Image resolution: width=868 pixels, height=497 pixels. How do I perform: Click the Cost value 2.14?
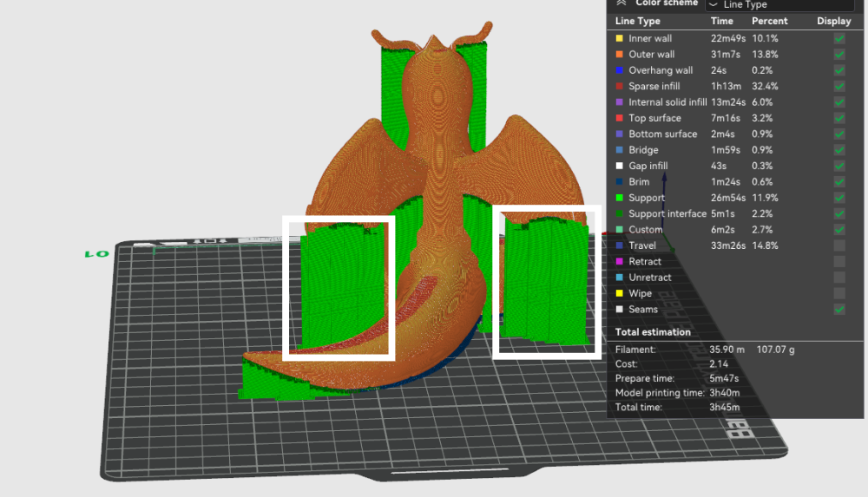tap(719, 364)
